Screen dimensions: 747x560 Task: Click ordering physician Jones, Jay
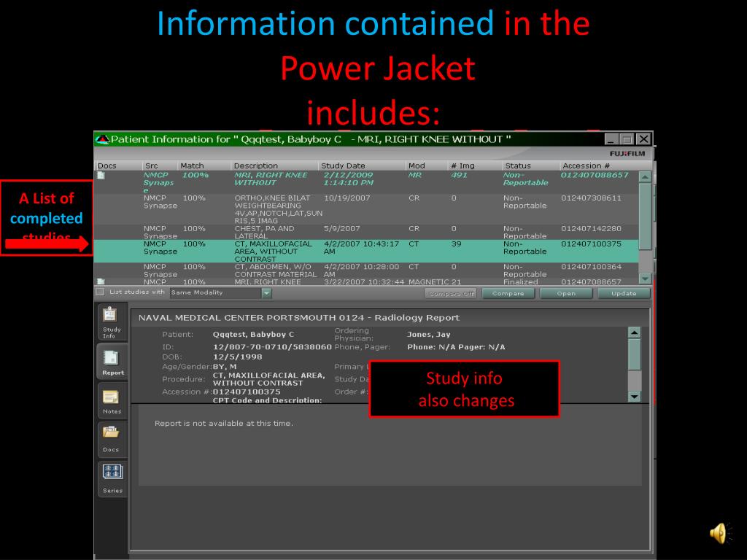coord(428,334)
